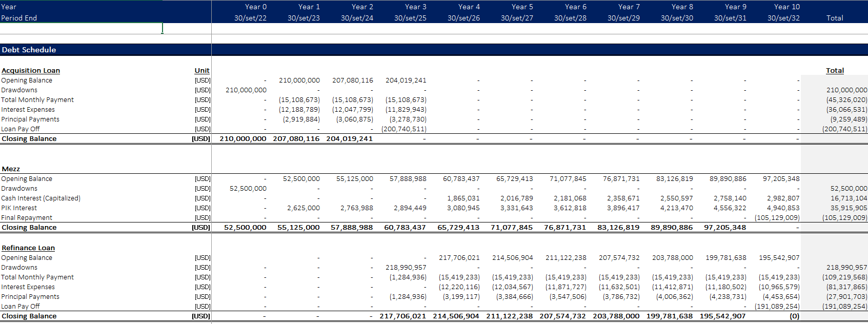Click the 'Total' header in top row

coord(835,18)
